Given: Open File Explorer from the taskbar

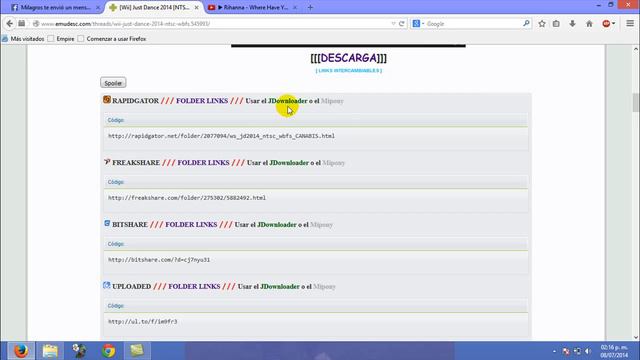Looking at the screenshot, I should coord(50,351).
